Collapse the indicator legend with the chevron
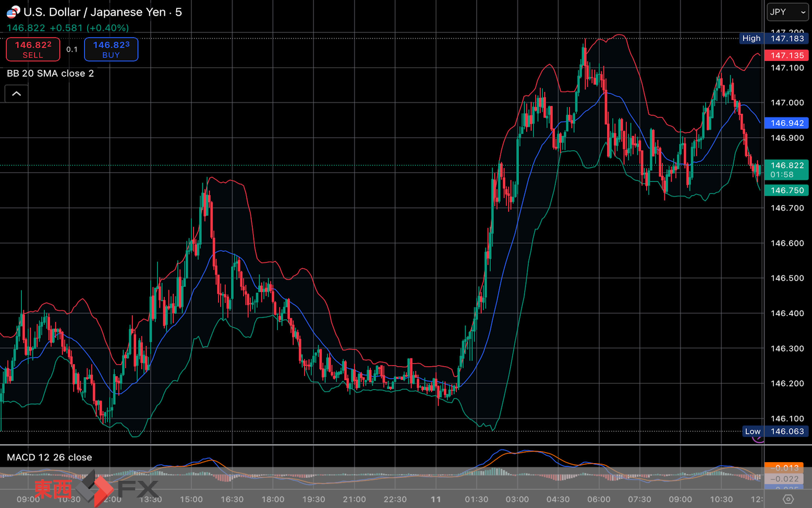 coord(17,94)
